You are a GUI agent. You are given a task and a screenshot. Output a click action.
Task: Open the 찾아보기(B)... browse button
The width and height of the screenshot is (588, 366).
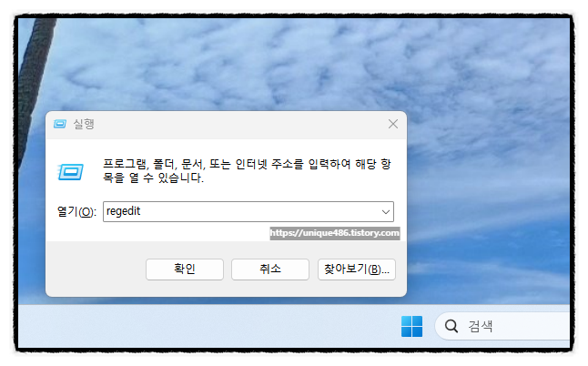[x=356, y=269]
